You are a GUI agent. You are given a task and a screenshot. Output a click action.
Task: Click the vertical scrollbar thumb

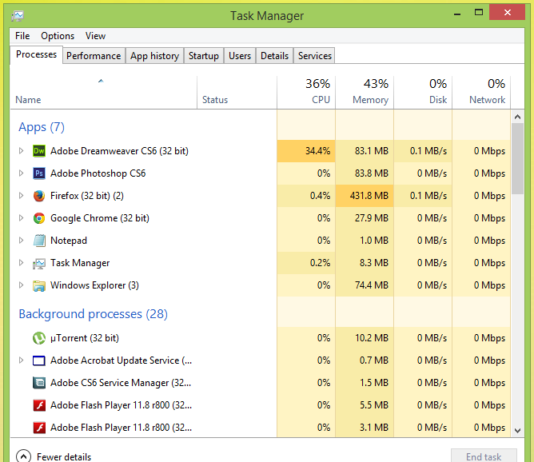pyautogui.click(x=518, y=159)
